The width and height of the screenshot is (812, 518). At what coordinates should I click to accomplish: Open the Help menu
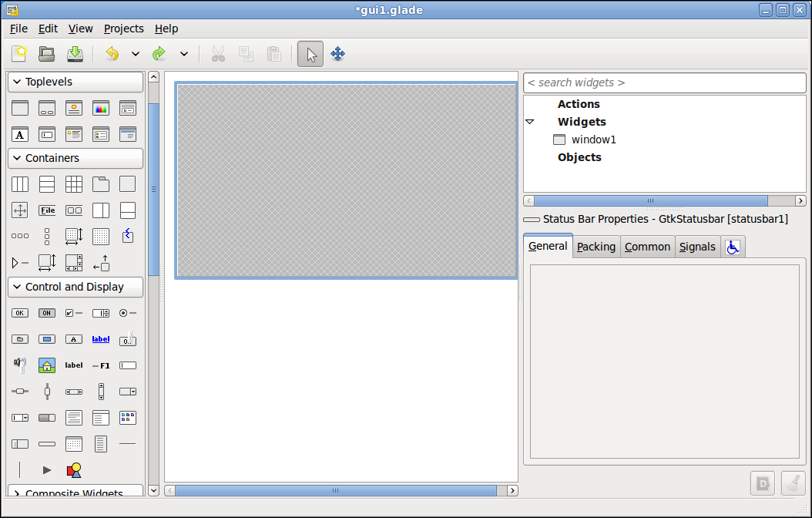coord(166,29)
